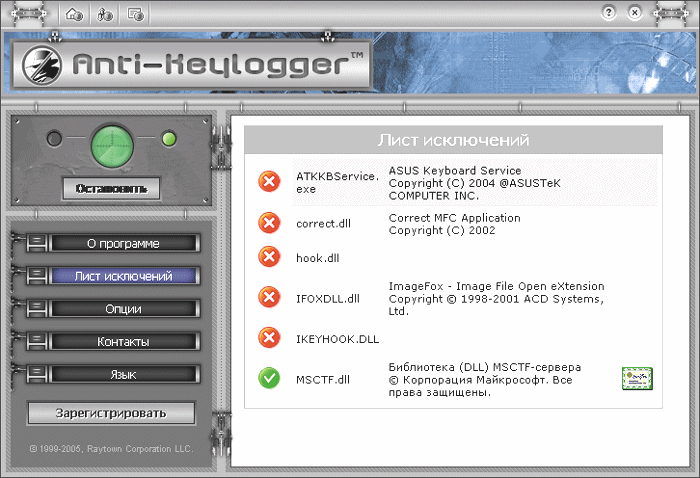The image size is (700, 478).
Task: Close the Anti-Keylogger window with the X icon
Action: (x=634, y=12)
